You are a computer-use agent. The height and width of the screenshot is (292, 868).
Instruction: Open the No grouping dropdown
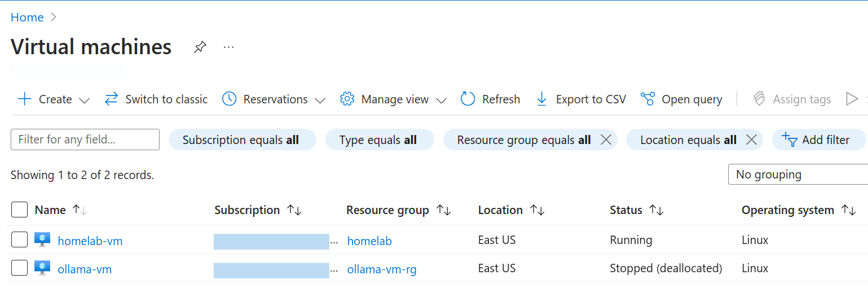[x=798, y=175]
